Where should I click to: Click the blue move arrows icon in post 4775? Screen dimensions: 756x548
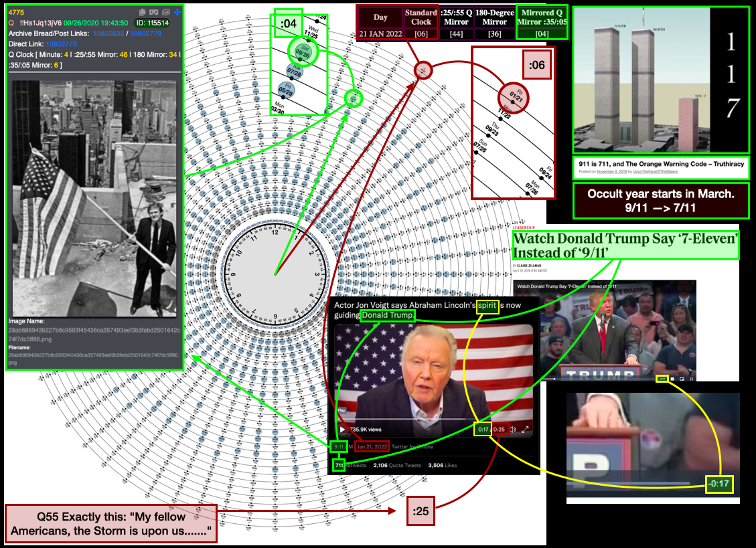(177, 12)
